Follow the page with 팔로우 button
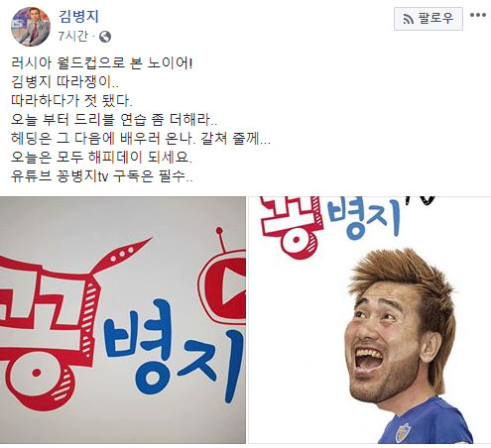 (429, 19)
